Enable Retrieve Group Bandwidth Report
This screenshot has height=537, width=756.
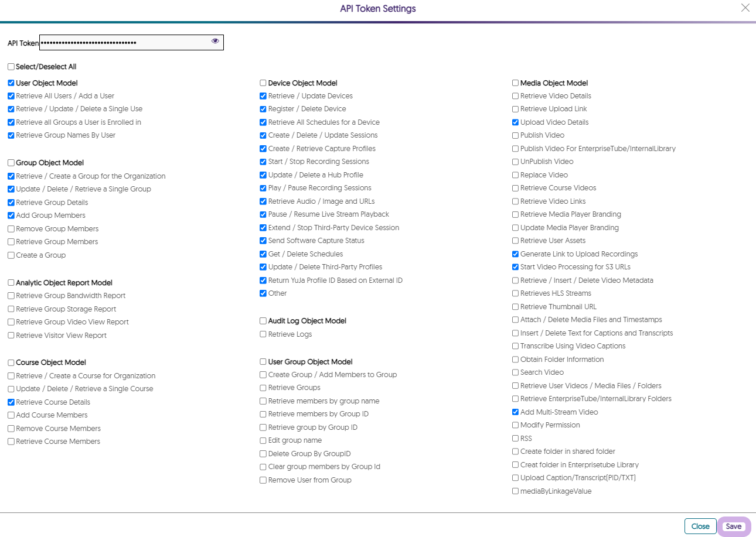(x=11, y=296)
